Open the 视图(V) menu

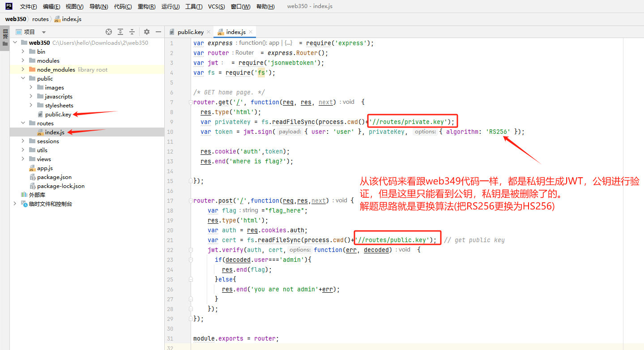[x=74, y=7]
